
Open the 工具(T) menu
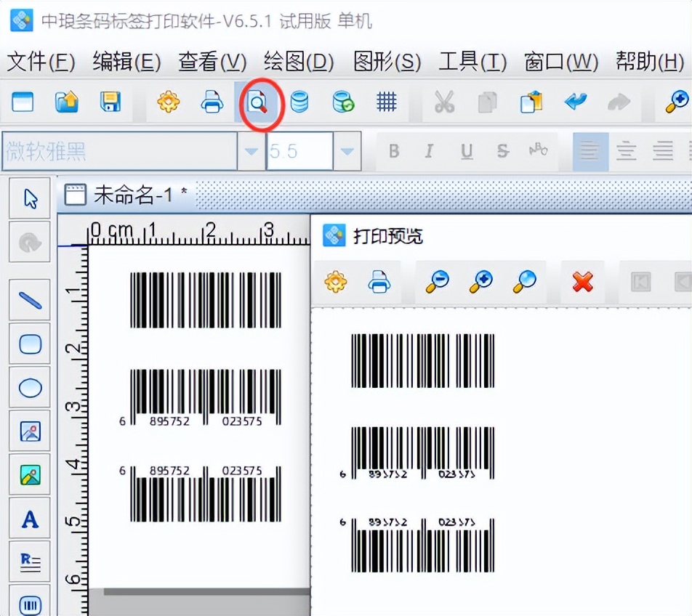pyautogui.click(x=472, y=61)
